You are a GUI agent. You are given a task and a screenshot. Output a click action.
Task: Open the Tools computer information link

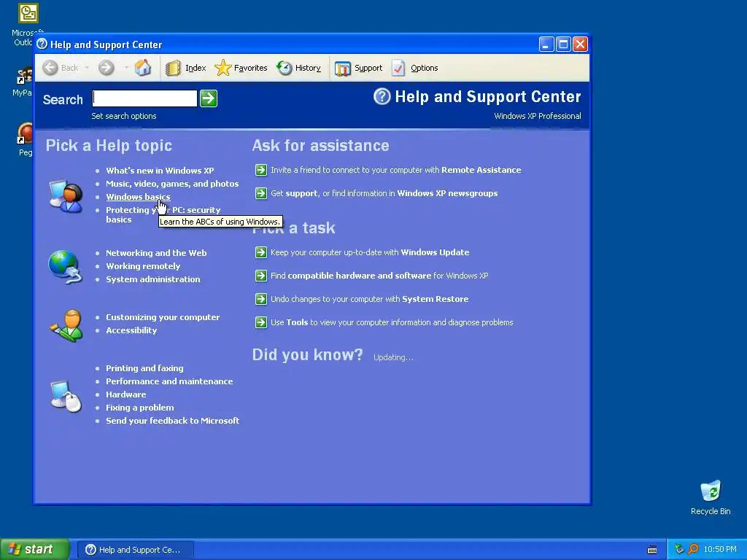point(392,322)
